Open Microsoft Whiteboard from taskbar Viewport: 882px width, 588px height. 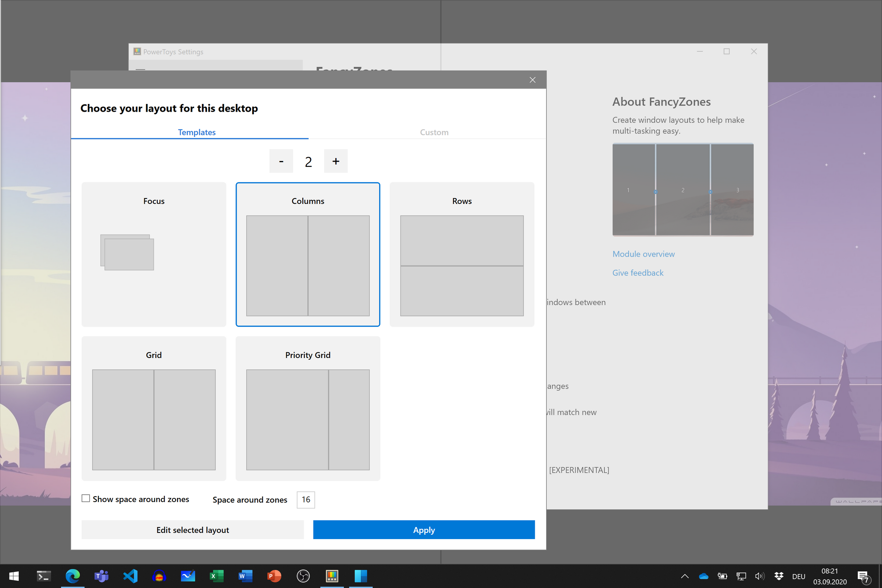click(x=188, y=576)
